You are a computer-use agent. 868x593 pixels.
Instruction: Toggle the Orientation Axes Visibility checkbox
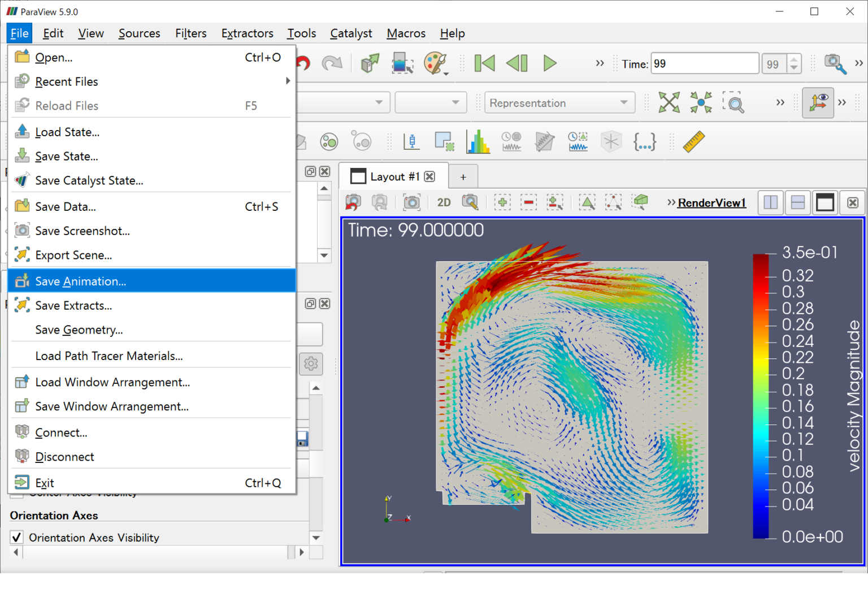tap(17, 537)
